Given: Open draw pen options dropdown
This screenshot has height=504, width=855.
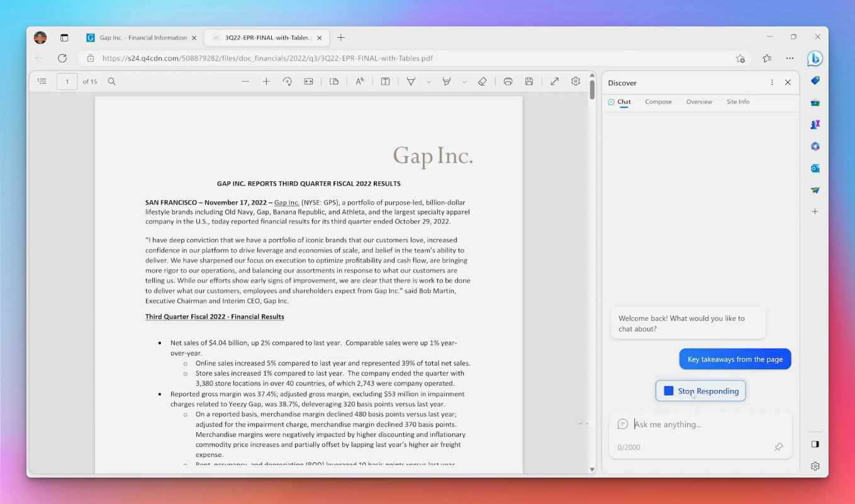Looking at the screenshot, I should tap(428, 81).
